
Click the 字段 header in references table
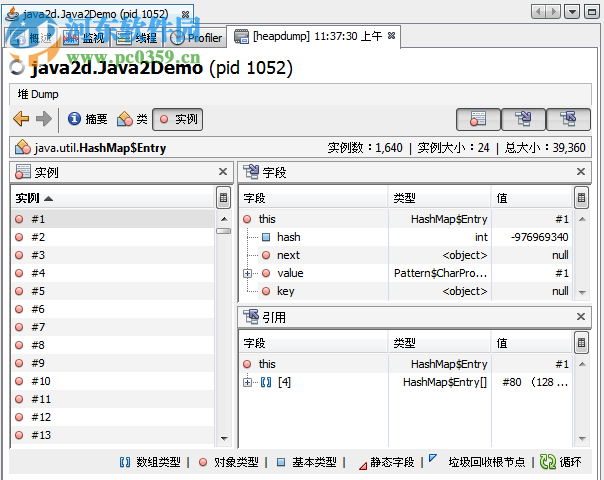(x=314, y=343)
